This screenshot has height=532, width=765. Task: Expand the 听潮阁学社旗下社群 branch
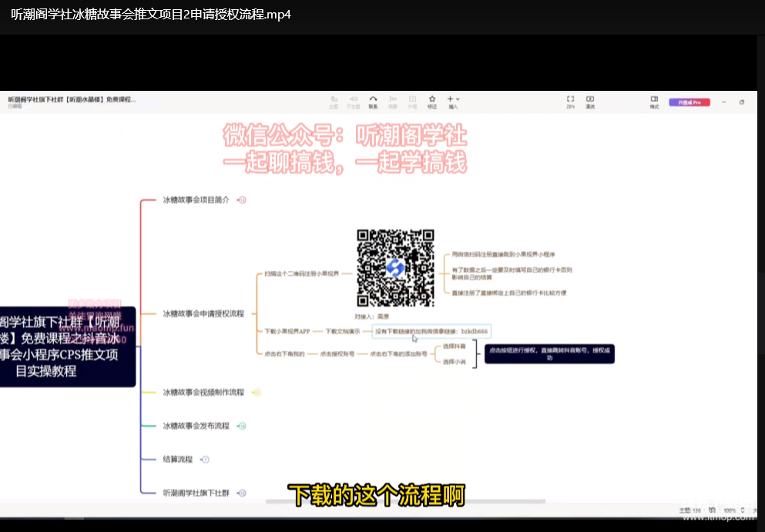(x=242, y=493)
